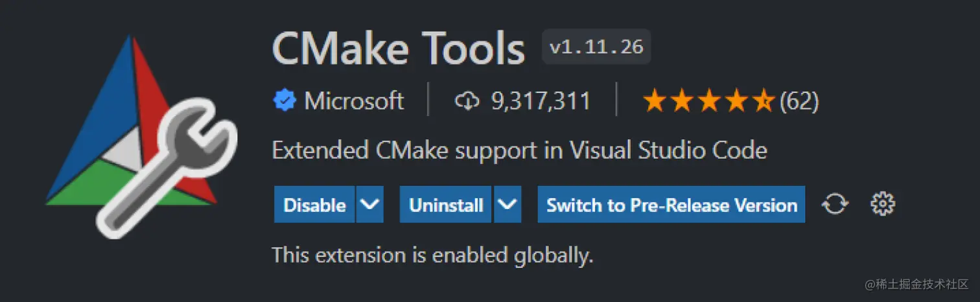Click the enabled globally status message
The image size is (980, 302).
(432, 255)
